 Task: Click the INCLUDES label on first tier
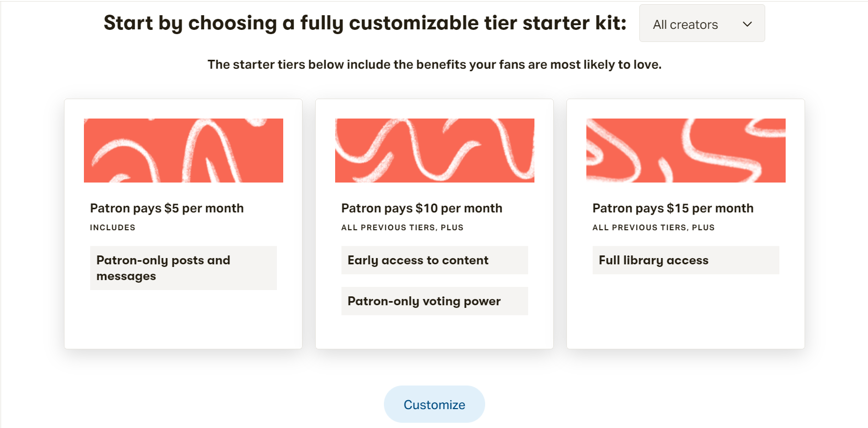tap(113, 228)
